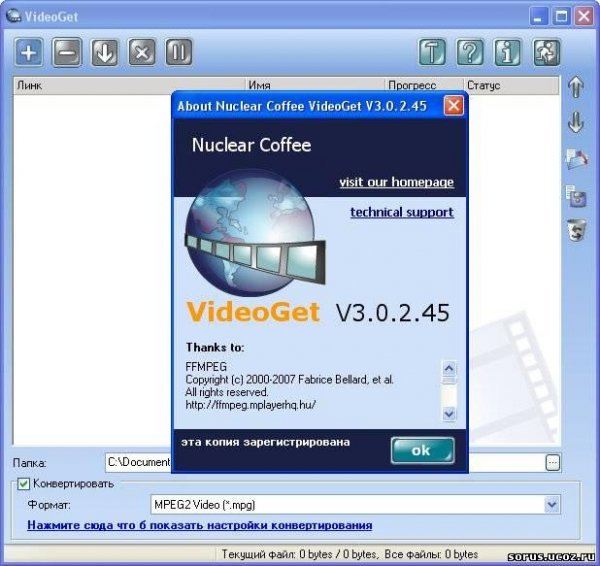Open the 'technical support' link
Image resolution: width=600 pixels, height=566 pixels.
(402, 212)
